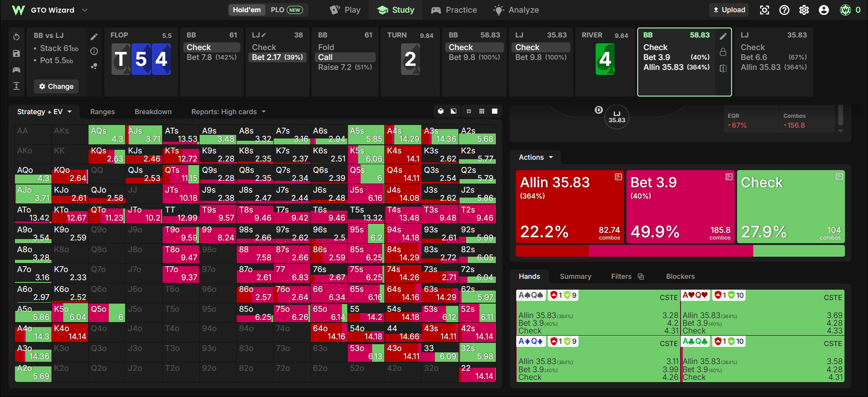Switch to the Breakdown tab
Screen dimensions: 868x397
(x=153, y=112)
